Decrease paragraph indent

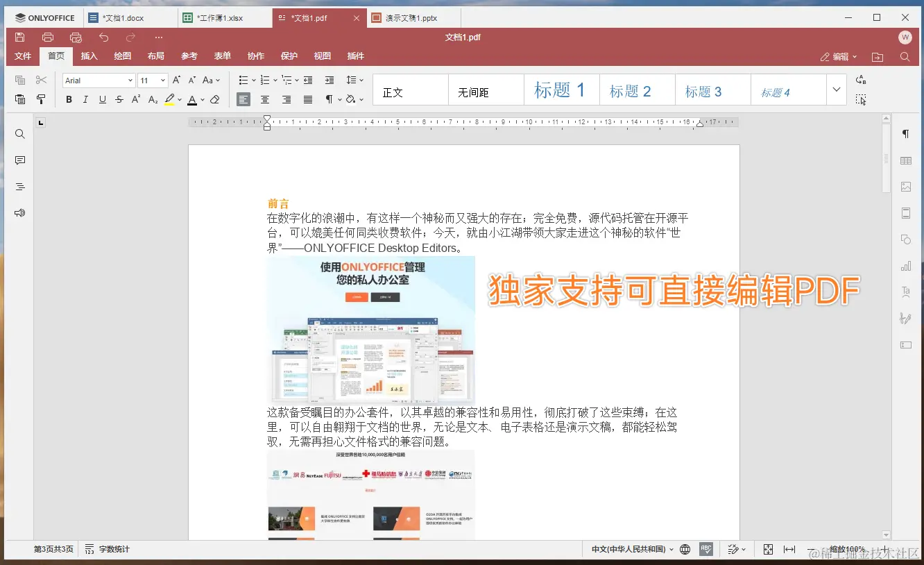pyautogui.click(x=308, y=81)
